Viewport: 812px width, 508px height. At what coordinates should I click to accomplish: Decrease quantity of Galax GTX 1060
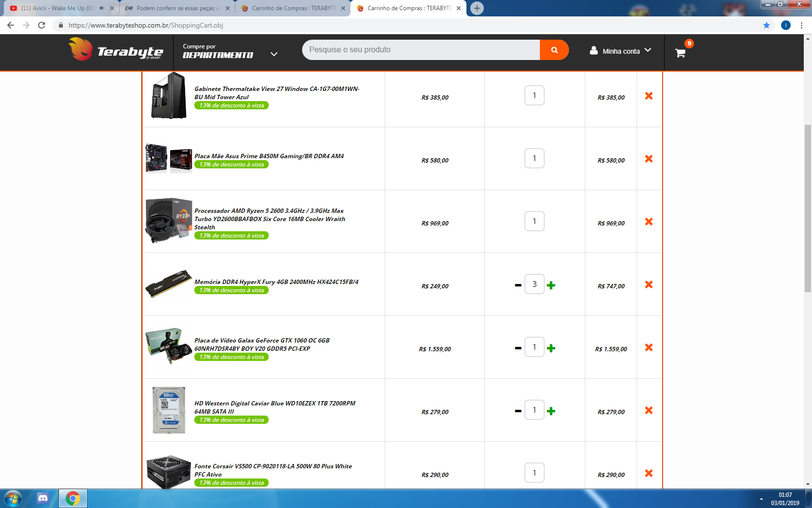pyautogui.click(x=518, y=348)
